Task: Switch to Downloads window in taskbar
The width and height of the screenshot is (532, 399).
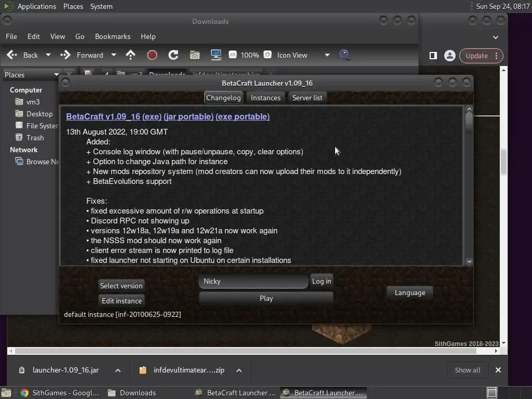Action: [x=132, y=393]
